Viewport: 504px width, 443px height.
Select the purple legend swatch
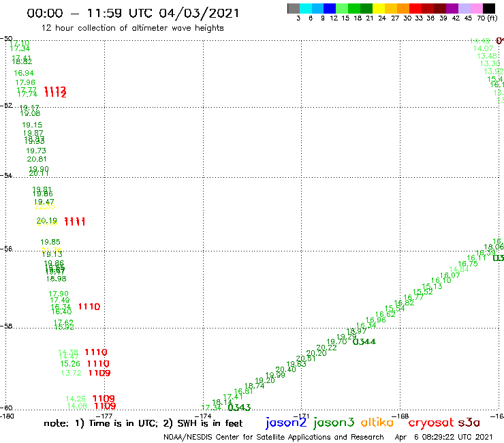tap(452, 8)
